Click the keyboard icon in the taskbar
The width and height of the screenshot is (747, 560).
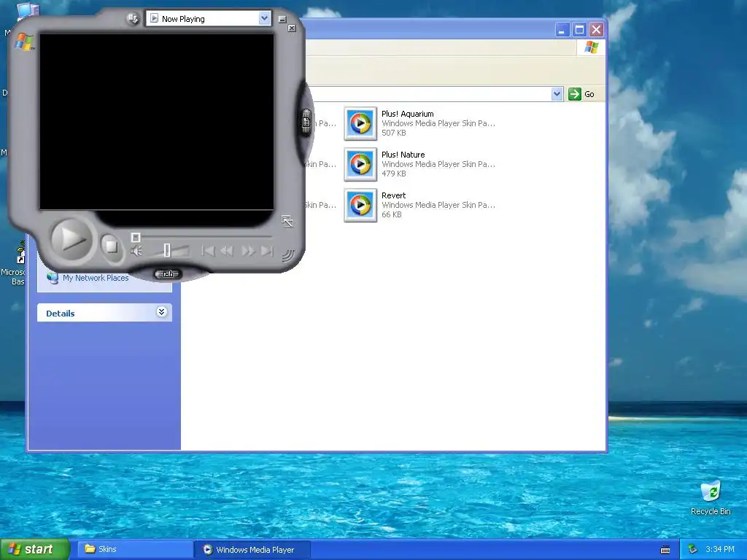[x=665, y=550]
